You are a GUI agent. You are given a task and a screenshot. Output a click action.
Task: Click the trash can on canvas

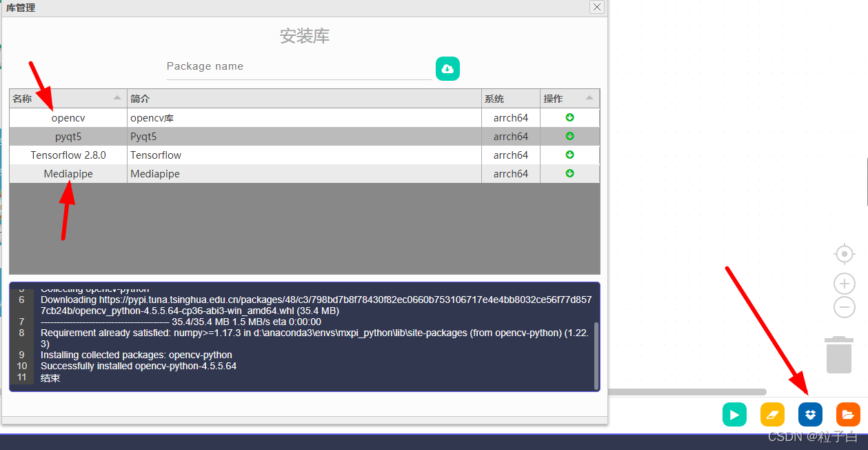[839, 353]
